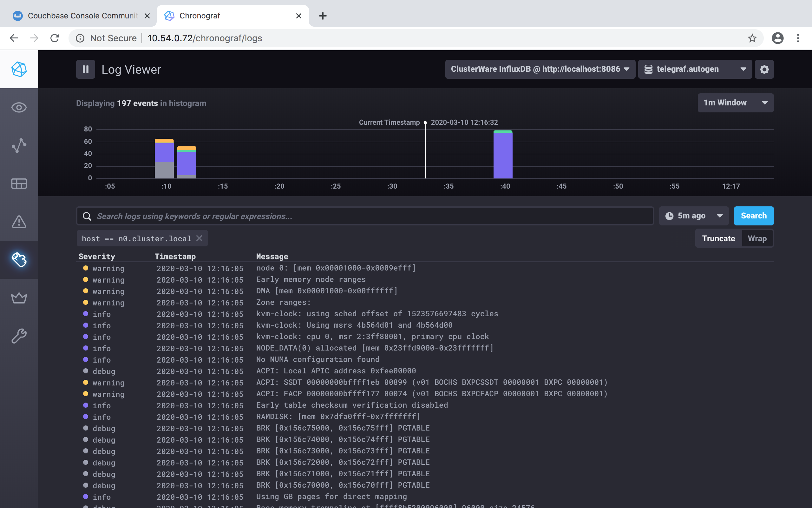Open Chrome three-dot menu
Viewport: 812px width, 508px height.
(798, 38)
